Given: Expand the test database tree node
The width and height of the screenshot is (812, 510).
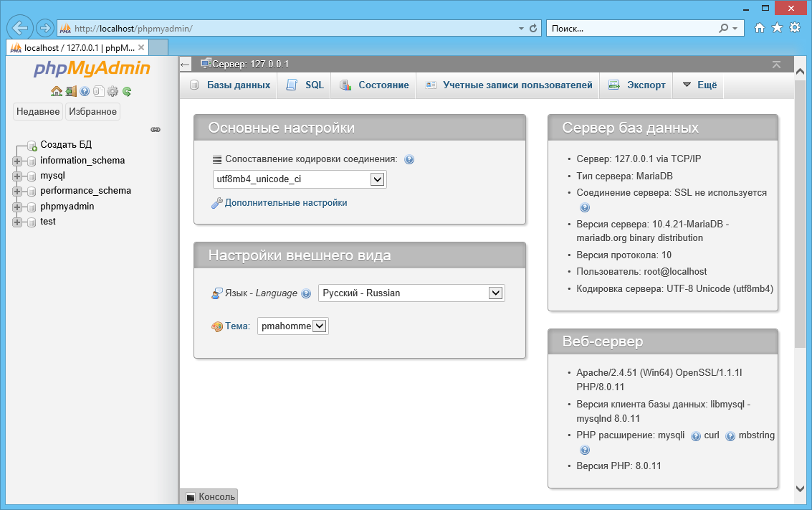Looking at the screenshot, I should point(17,222).
